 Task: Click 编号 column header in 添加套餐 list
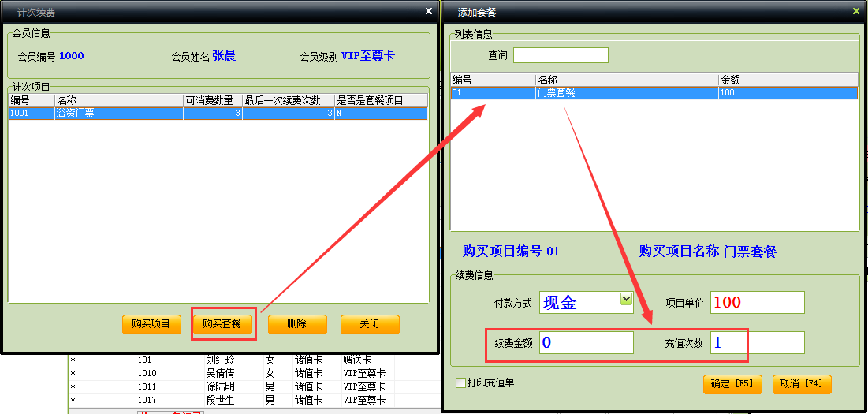point(493,80)
